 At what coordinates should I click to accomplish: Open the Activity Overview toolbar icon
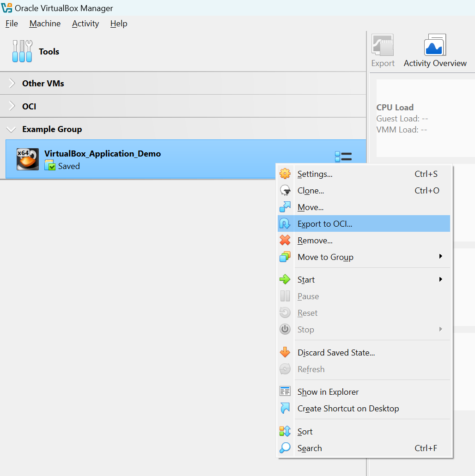click(x=435, y=45)
